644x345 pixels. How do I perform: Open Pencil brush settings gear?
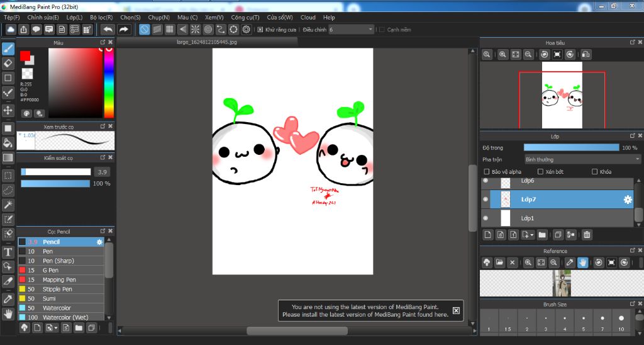tap(99, 242)
